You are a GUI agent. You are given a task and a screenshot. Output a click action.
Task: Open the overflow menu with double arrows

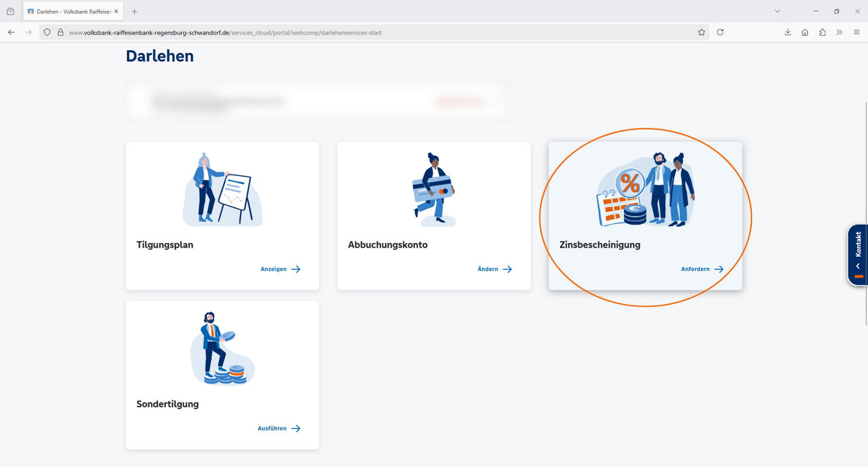pos(840,32)
